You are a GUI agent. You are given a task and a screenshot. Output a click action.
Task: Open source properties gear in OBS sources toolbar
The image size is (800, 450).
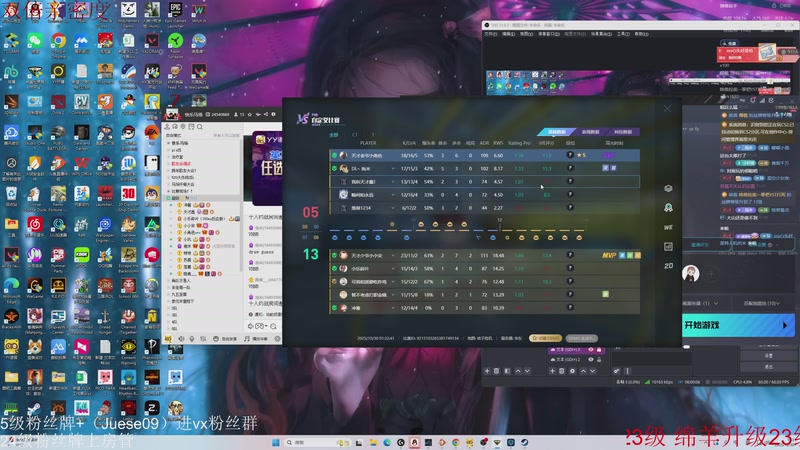tap(572, 371)
